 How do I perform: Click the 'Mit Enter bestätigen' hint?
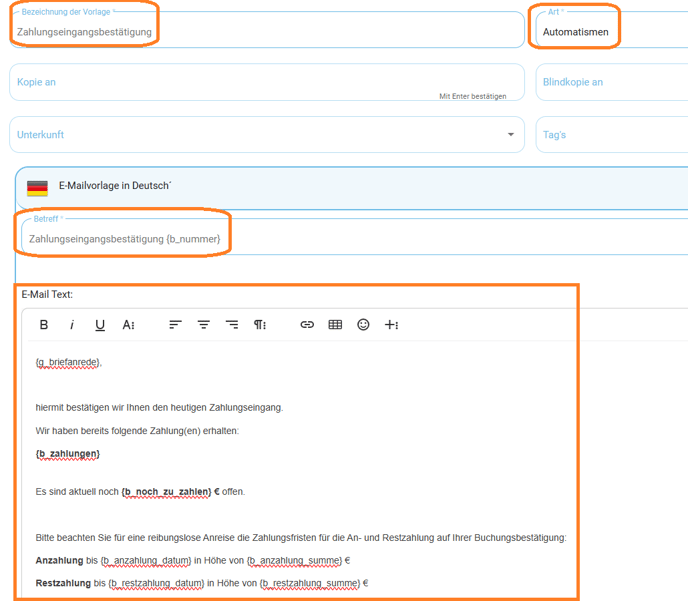pos(473,96)
